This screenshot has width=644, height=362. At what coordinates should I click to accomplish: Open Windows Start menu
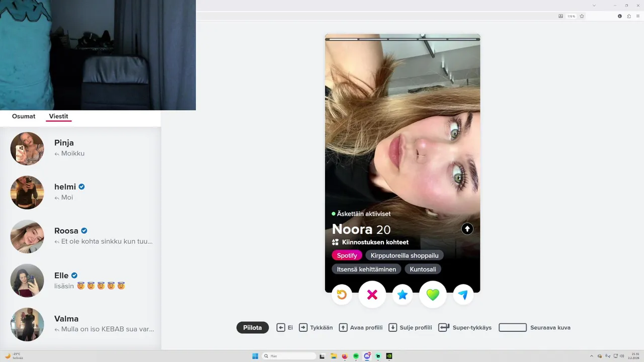click(x=255, y=356)
